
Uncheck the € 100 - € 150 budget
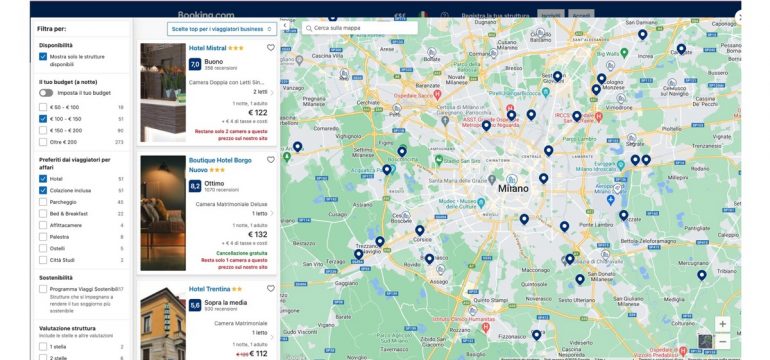[x=43, y=119]
